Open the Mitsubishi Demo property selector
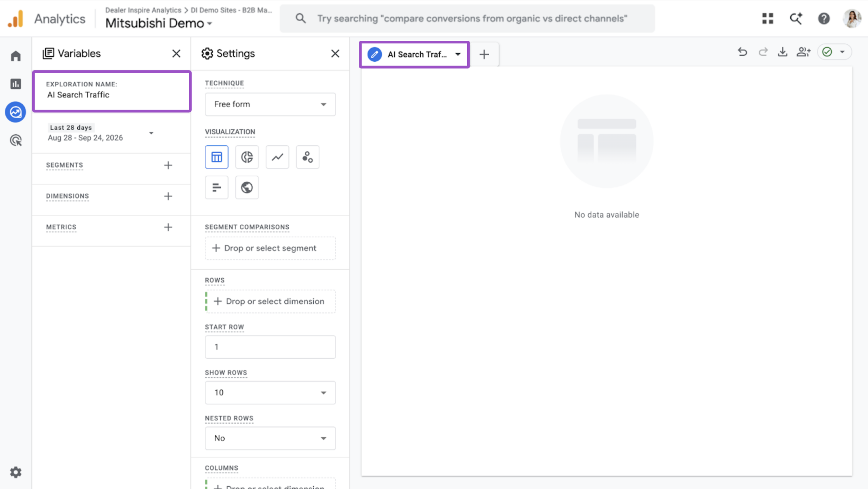The height and width of the screenshot is (489, 868). (x=159, y=23)
